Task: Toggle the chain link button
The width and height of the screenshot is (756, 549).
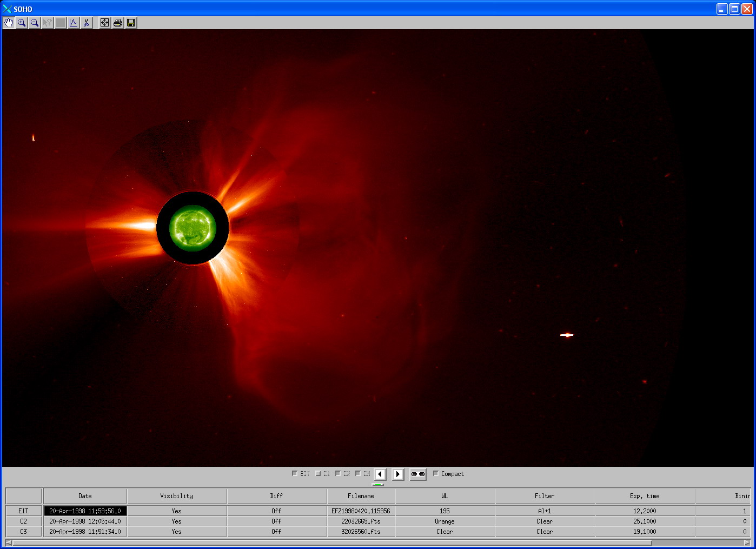Action: click(x=418, y=474)
